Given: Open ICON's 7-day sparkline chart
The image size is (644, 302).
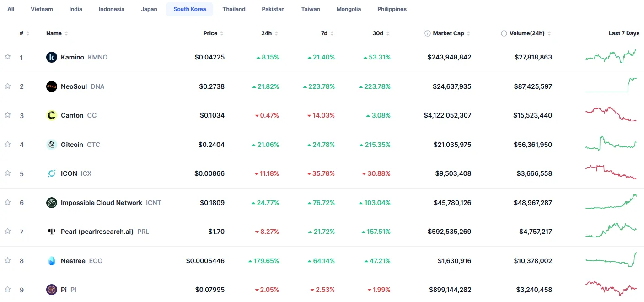Looking at the screenshot, I should (611, 172).
